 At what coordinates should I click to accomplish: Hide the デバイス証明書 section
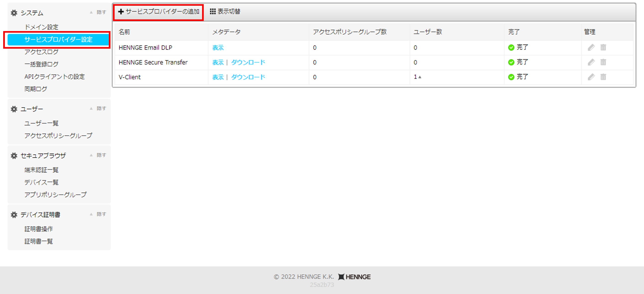pyautogui.click(x=98, y=214)
